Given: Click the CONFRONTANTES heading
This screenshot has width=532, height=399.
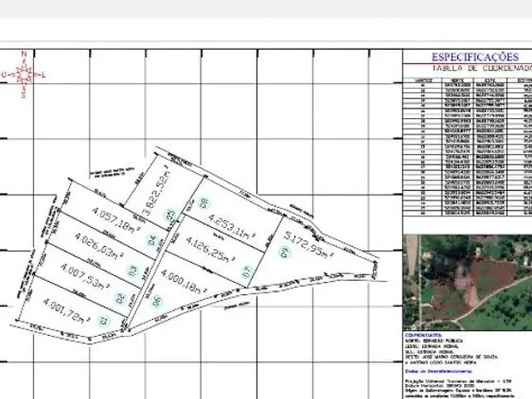Looking at the screenshot, I should (424, 335).
